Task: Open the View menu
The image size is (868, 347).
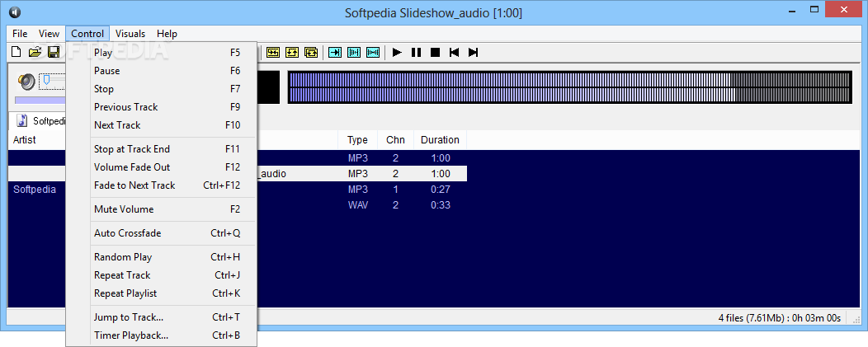Action: (50, 34)
